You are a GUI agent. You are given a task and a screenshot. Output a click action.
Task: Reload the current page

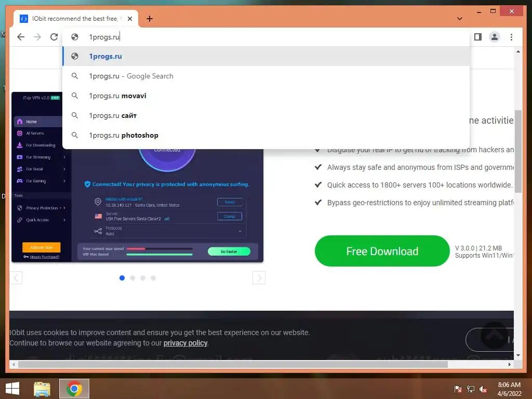pyautogui.click(x=54, y=37)
